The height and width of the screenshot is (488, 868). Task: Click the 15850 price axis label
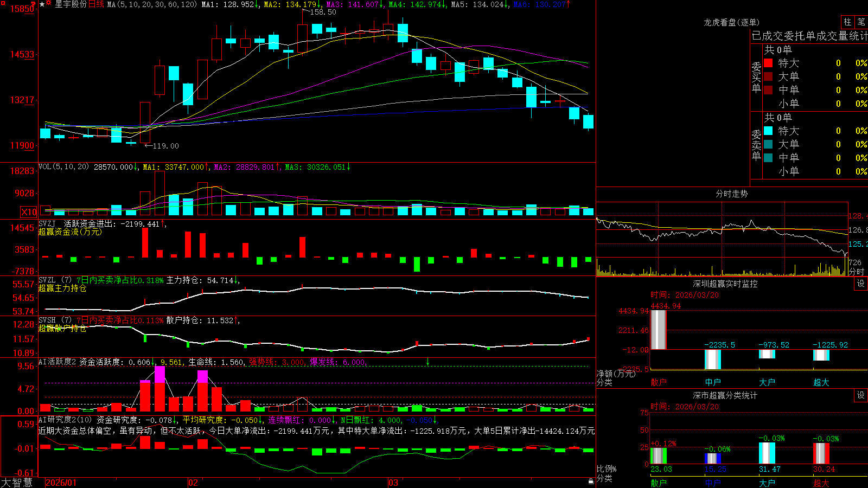point(22,9)
